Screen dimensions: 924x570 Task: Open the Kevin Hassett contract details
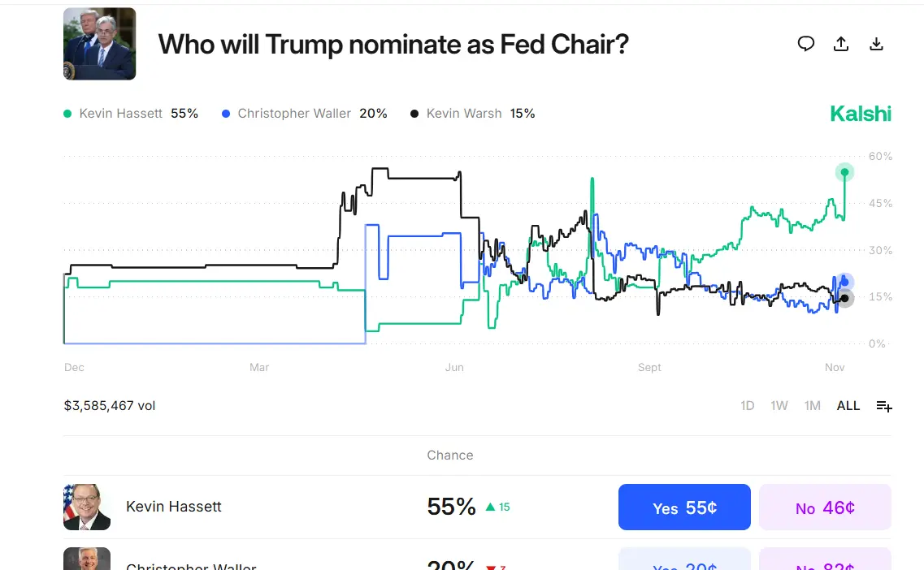[173, 507]
